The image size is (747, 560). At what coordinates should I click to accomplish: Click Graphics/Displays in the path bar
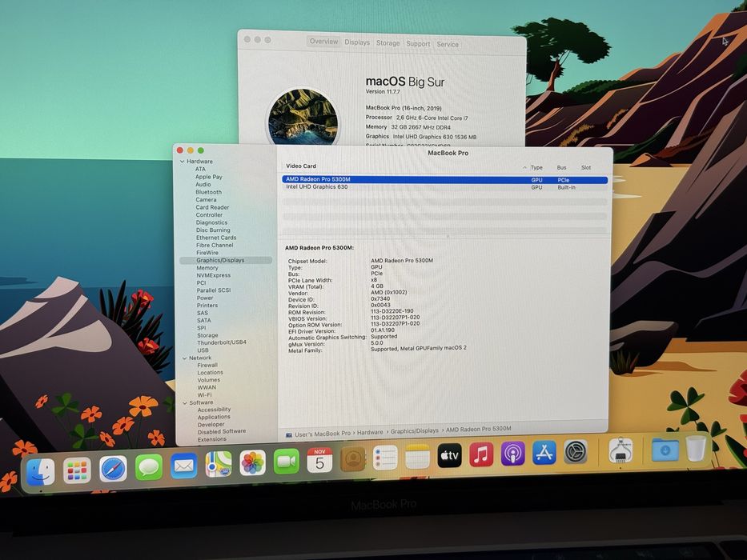click(x=415, y=431)
